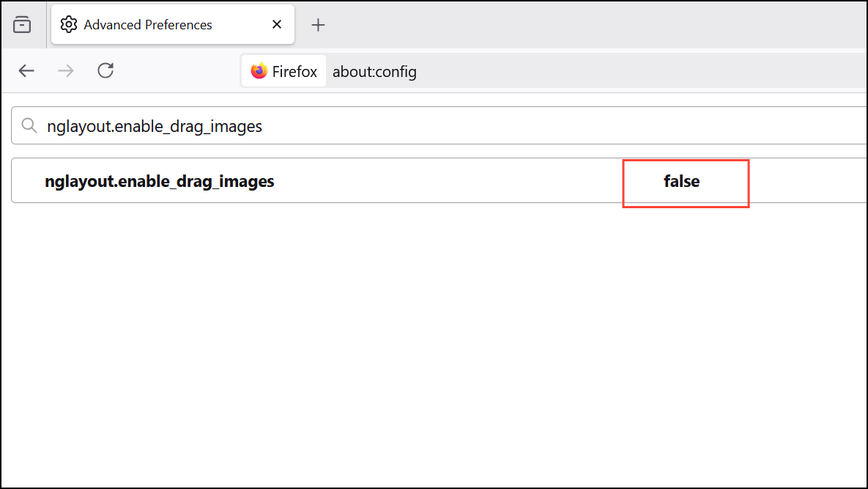This screenshot has width=868, height=489.
Task: Click the Firefox identity label
Action: click(294, 72)
